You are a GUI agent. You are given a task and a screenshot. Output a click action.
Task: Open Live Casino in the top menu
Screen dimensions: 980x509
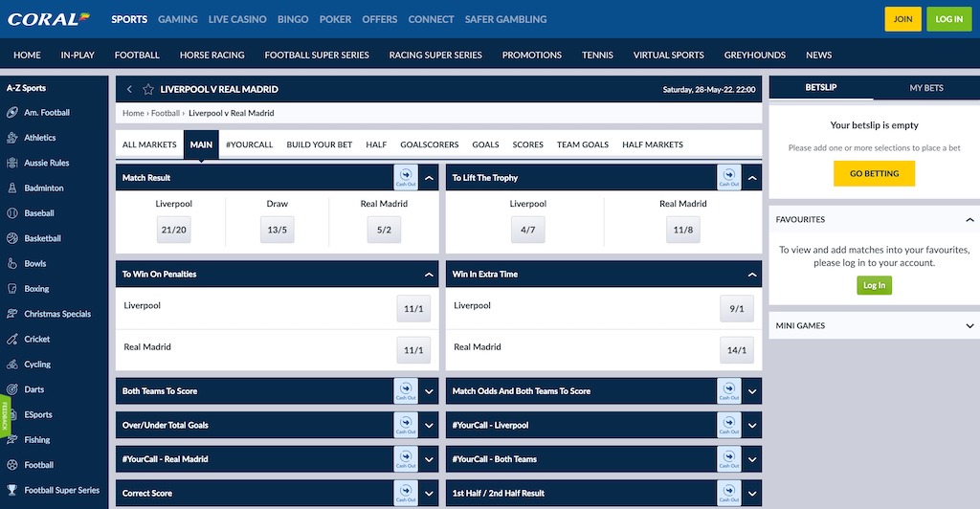point(237,19)
